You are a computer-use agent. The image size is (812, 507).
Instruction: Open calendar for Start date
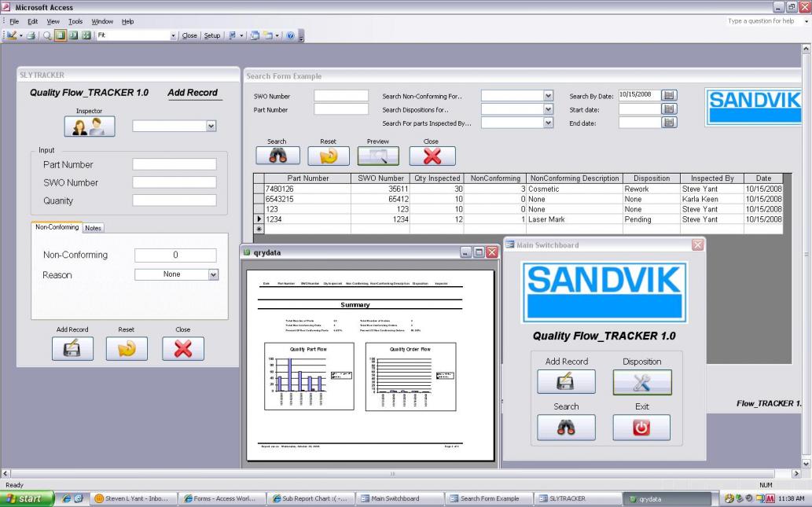[669, 109]
